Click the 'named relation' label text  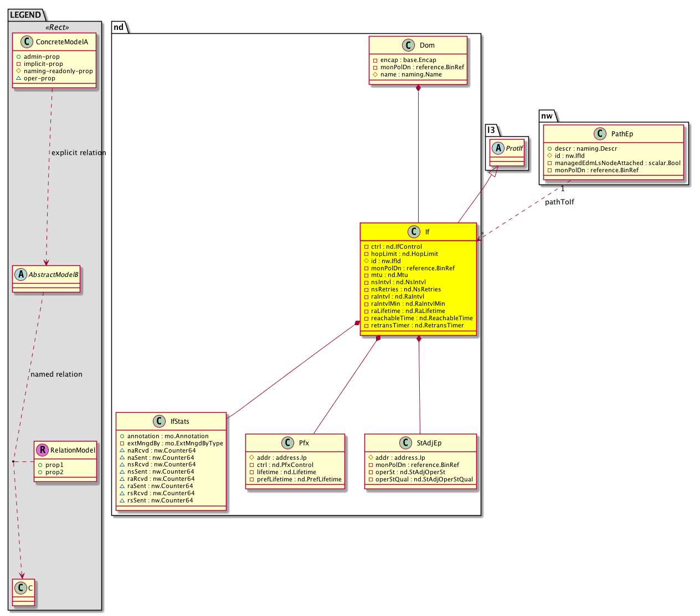56,374
